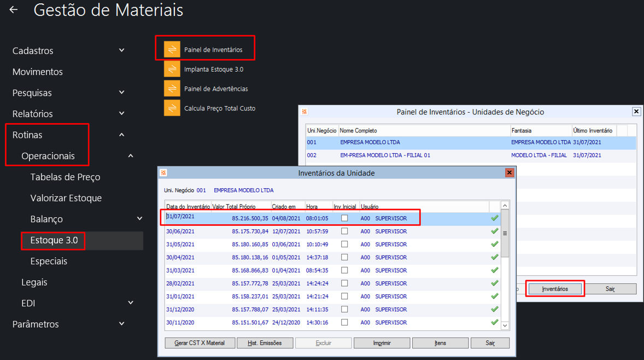Select Tabelas de Preço in sidebar

pos(65,177)
